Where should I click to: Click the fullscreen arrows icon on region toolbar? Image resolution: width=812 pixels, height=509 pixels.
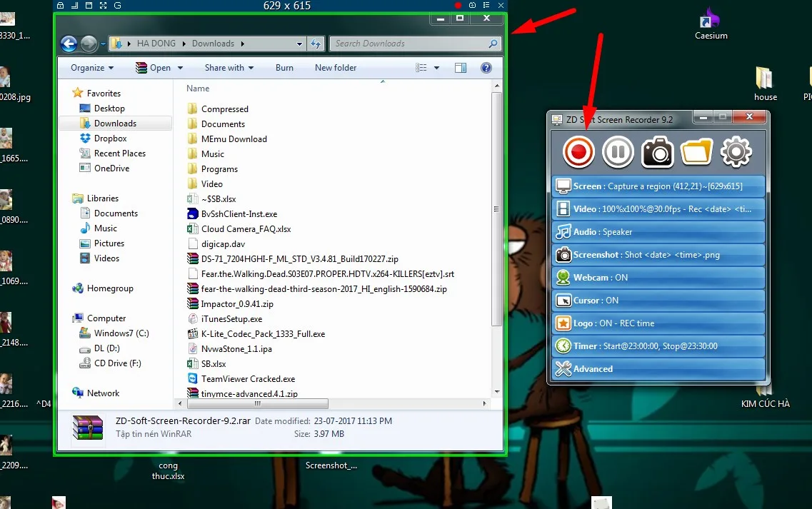tap(103, 5)
